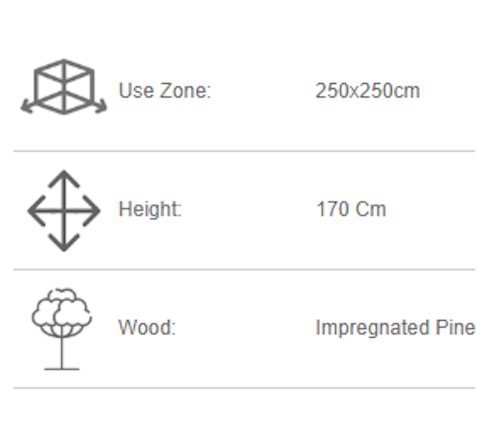Select the Impregnated Pine value
Image resolution: width=504 pixels, height=421 pixels.
(395, 328)
